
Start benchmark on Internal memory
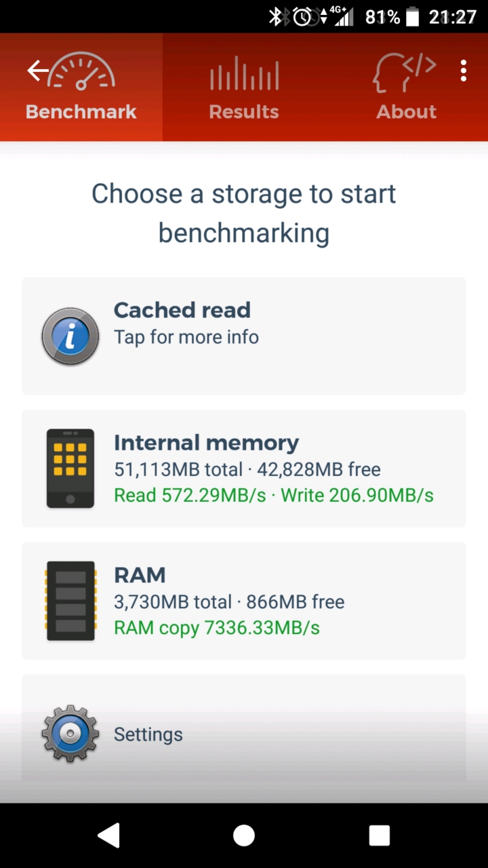tap(244, 469)
